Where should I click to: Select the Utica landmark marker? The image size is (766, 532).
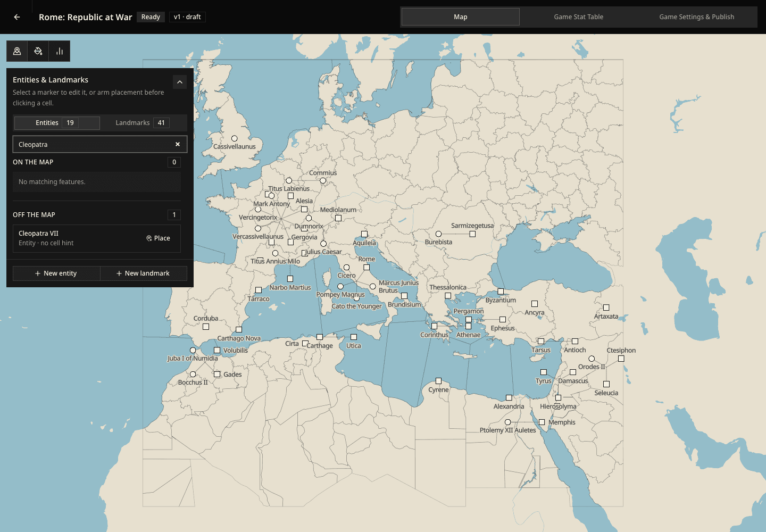pyautogui.click(x=354, y=337)
